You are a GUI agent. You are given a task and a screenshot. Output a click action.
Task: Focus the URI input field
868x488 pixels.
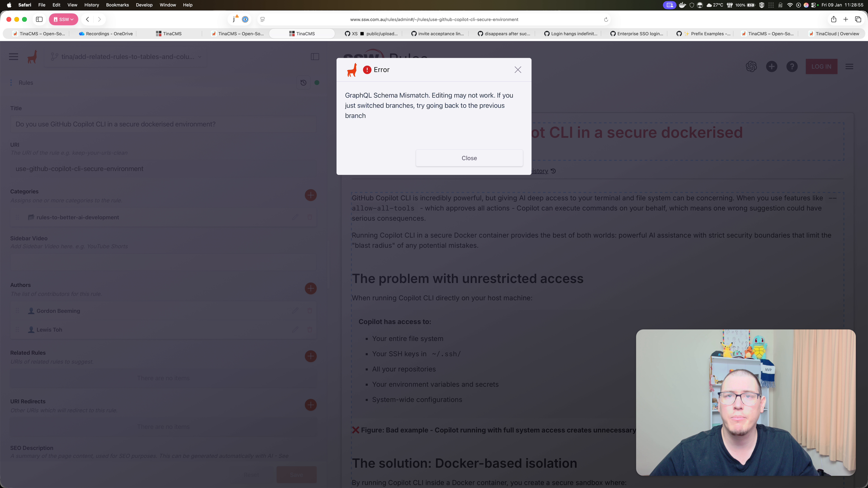[x=163, y=169]
